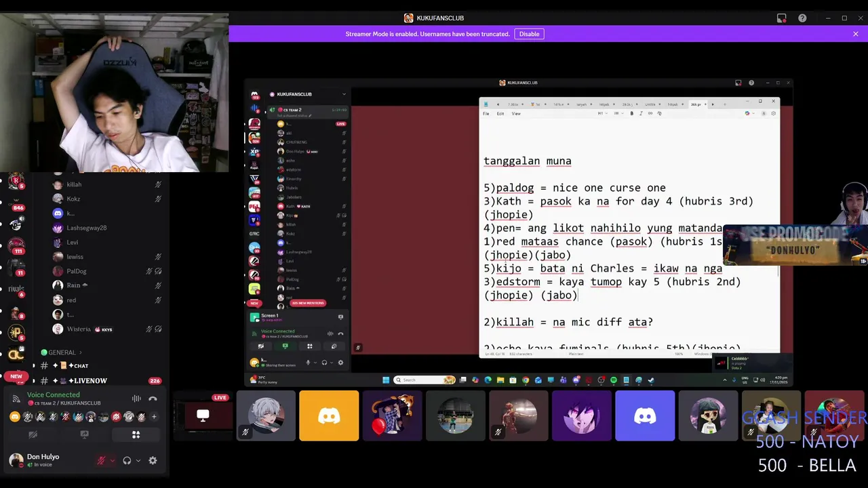
Task: Toggle microphone mute next to Don Hulyo
Action: tap(102, 461)
